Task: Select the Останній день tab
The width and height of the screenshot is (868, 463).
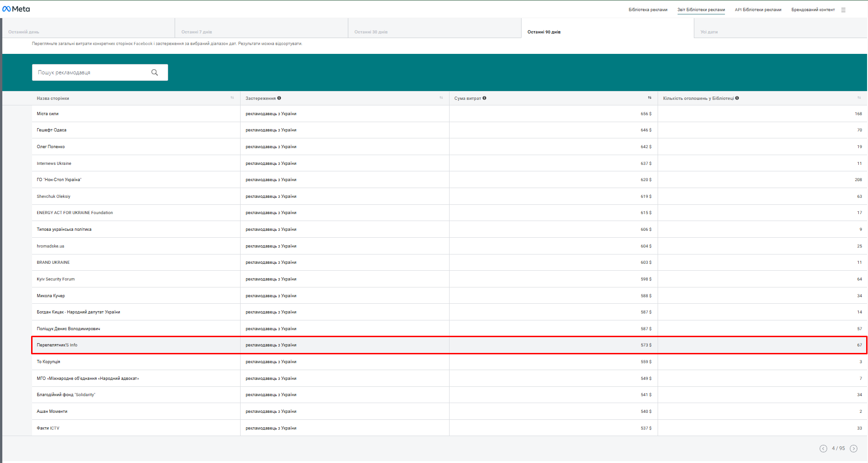Action: coord(24,32)
